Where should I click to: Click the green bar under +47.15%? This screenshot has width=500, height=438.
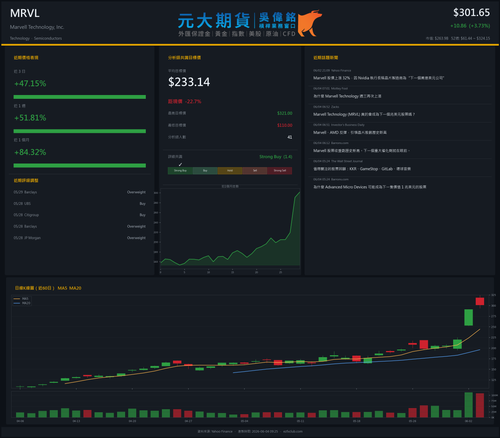click(80, 97)
